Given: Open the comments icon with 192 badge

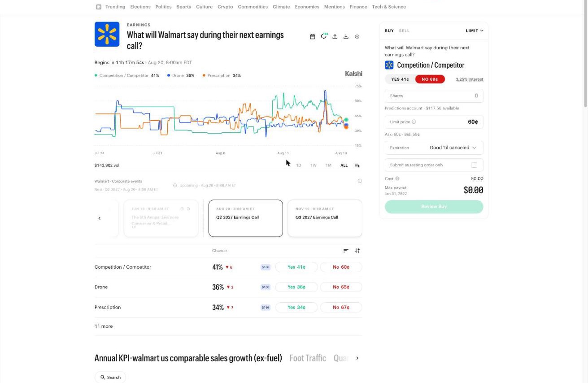Looking at the screenshot, I should 324,36.
